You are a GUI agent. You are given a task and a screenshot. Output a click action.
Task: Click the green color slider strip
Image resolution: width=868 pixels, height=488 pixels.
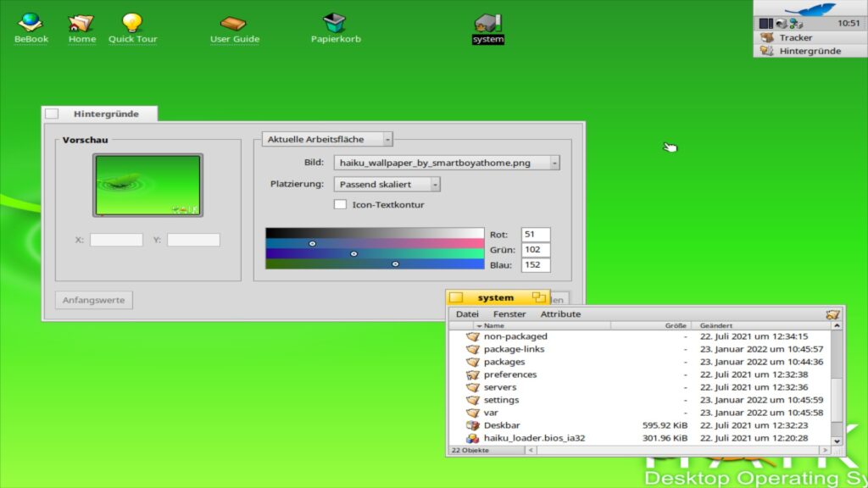pyautogui.click(x=375, y=253)
